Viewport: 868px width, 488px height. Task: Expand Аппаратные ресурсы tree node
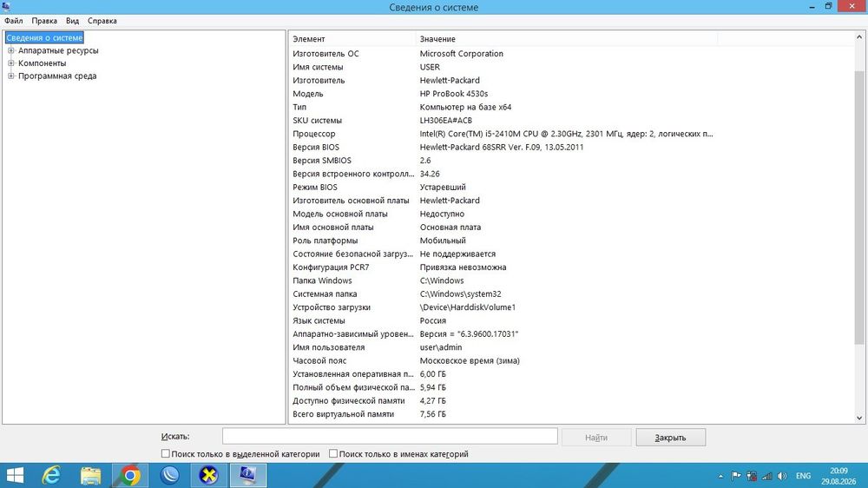11,50
